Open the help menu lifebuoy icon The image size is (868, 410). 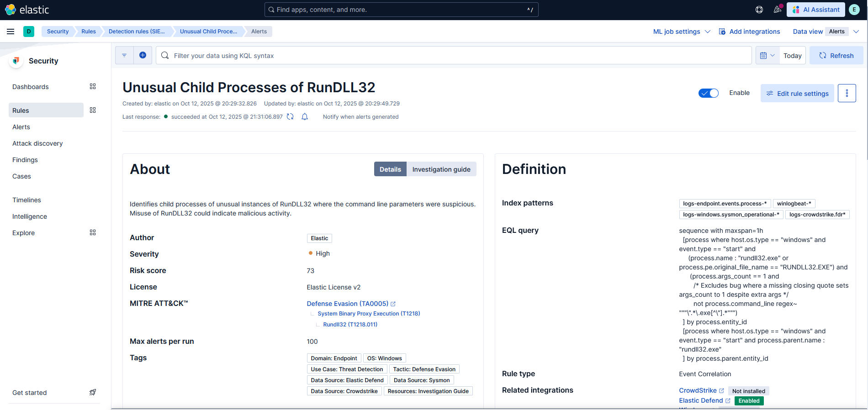(x=759, y=10)
